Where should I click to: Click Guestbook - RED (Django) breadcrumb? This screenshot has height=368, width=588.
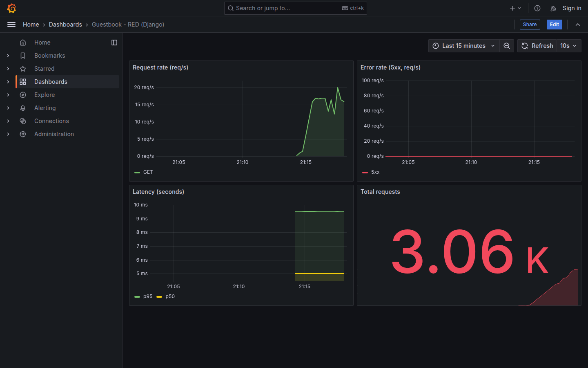(128, 25)
